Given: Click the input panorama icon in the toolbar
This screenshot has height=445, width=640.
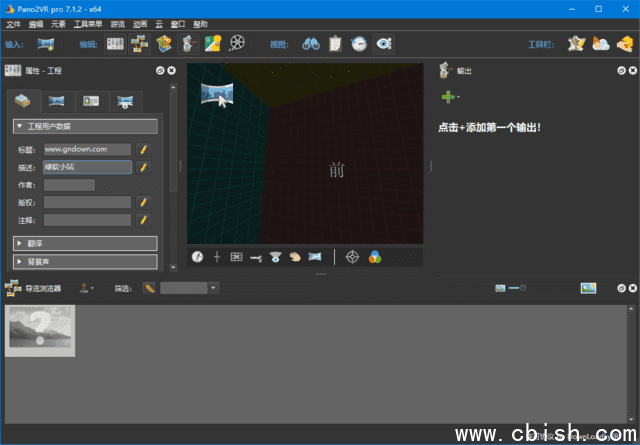Looking at the screenshot, I should coord(45,43).
